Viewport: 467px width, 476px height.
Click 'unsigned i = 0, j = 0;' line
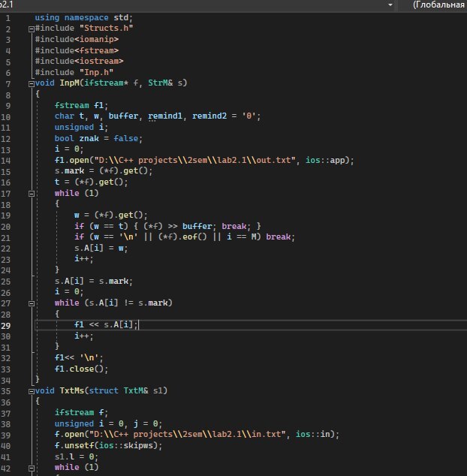coord(108,423)
